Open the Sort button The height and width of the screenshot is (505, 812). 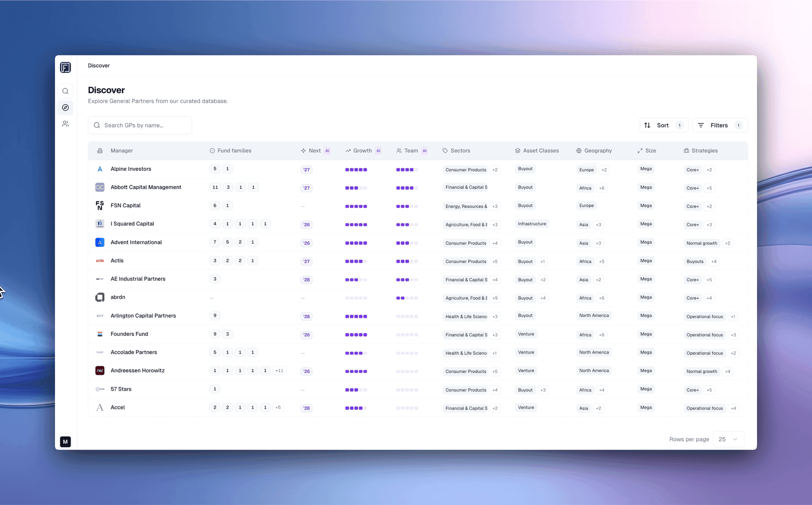tap(663, 126)
